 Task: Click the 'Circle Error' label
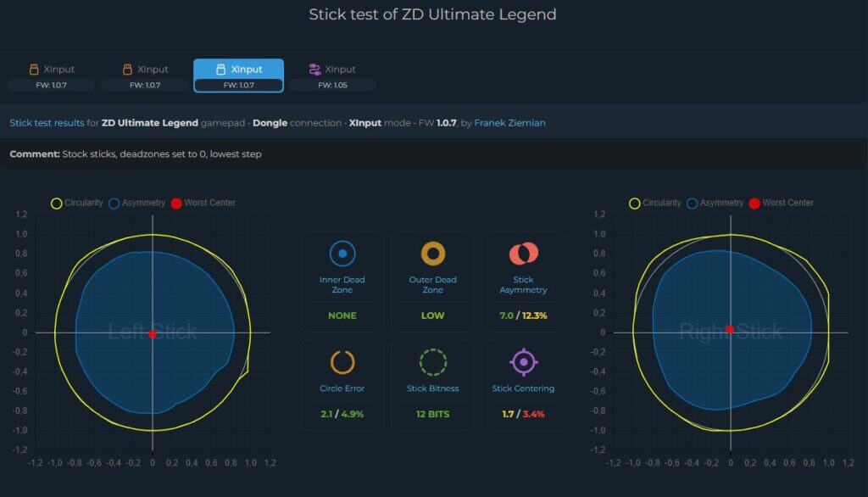click(342, 388)
